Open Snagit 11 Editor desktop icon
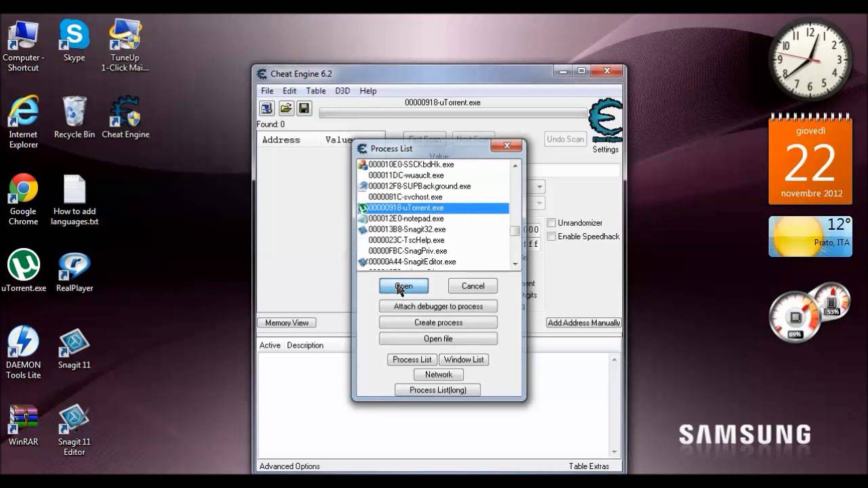868x488 pixels. point(74,430)
